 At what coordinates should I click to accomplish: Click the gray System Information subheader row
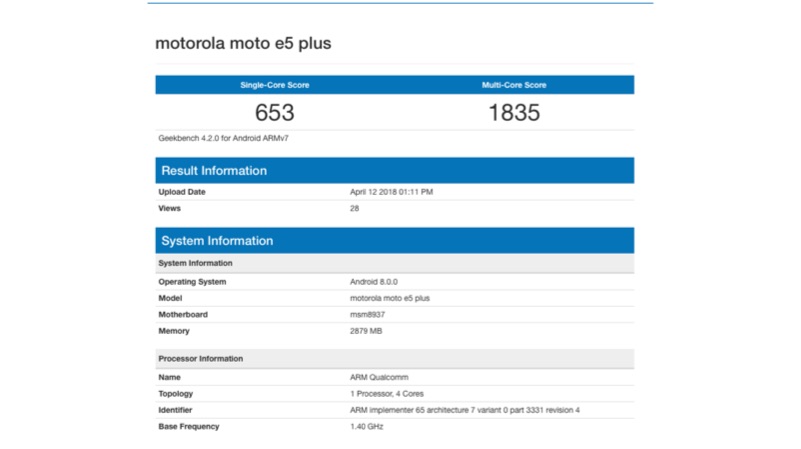pyautogui.click(x=196, y=263)
